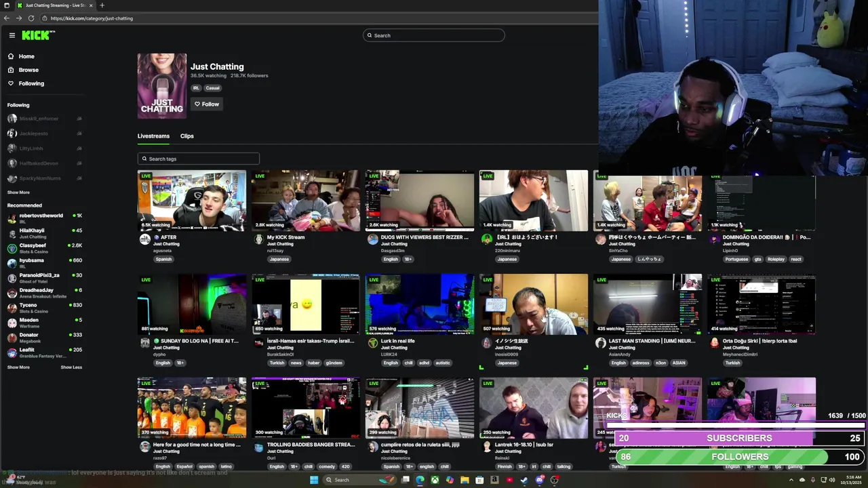The image size is (868, 488).
Task: Focus the top Search box
Action: pyautogui.click(x=434, y=35)
